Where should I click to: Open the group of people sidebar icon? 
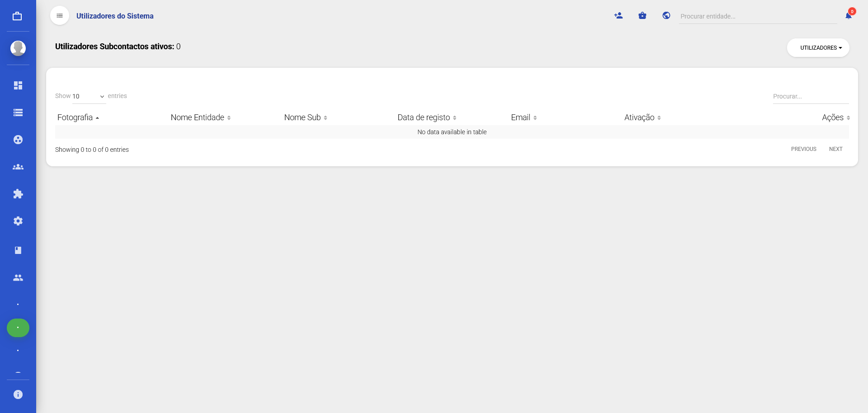click(18, 167)
